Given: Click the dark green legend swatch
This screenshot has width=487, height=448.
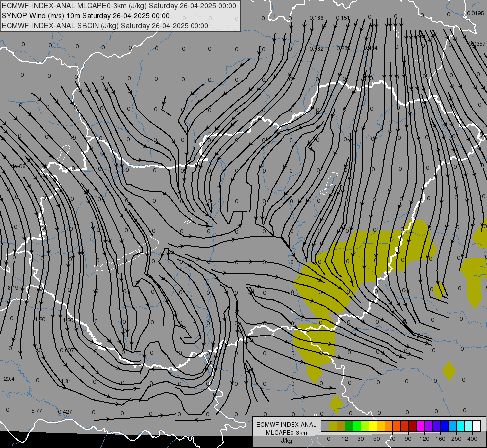Looking at the screenshot, I should (x=349, y=426).
